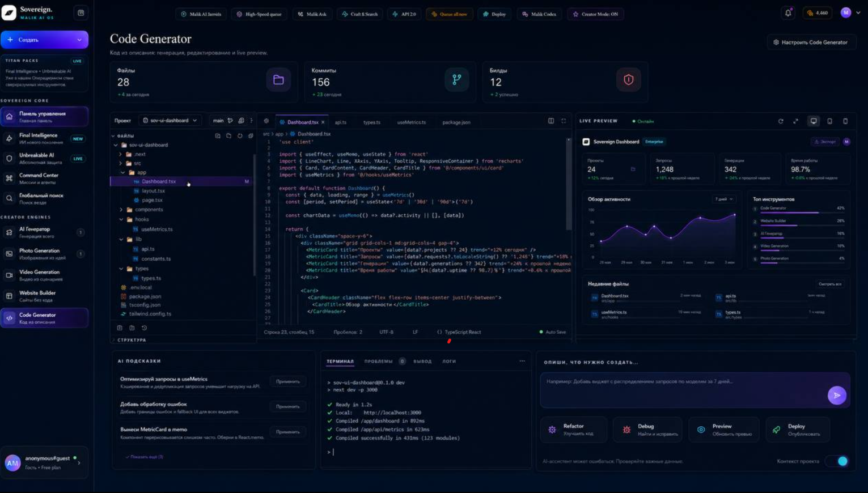This screenshot has width=868, height=493.
Task: Click the Настроить Code Generator button
Action: pyautogui.click(x=811, y=42)
